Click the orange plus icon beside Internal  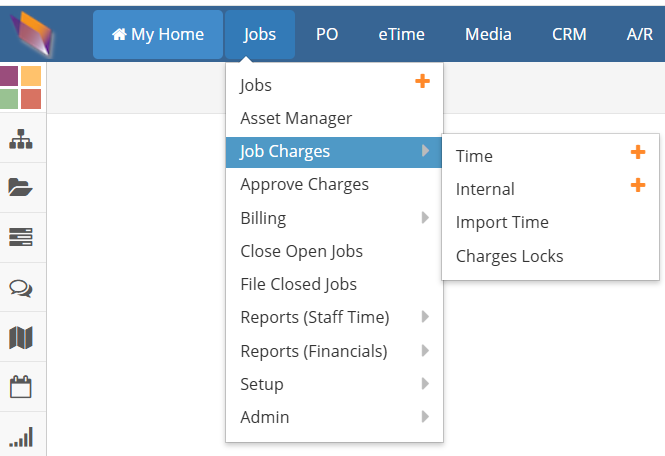(x=638, y=185)
